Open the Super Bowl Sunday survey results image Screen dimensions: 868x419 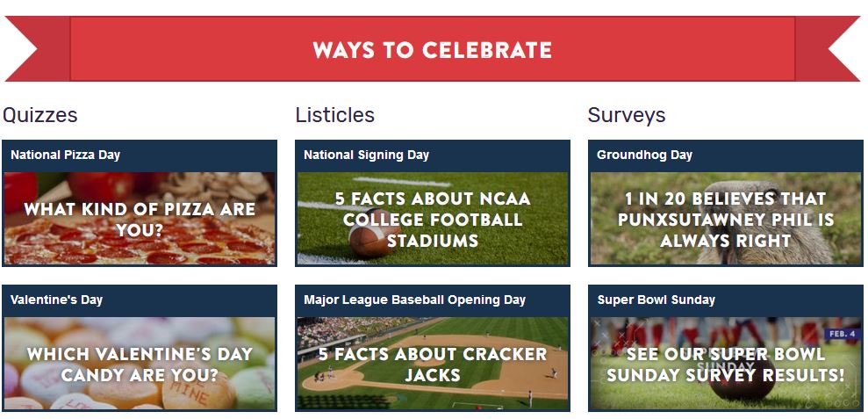(x=725, y=365)
